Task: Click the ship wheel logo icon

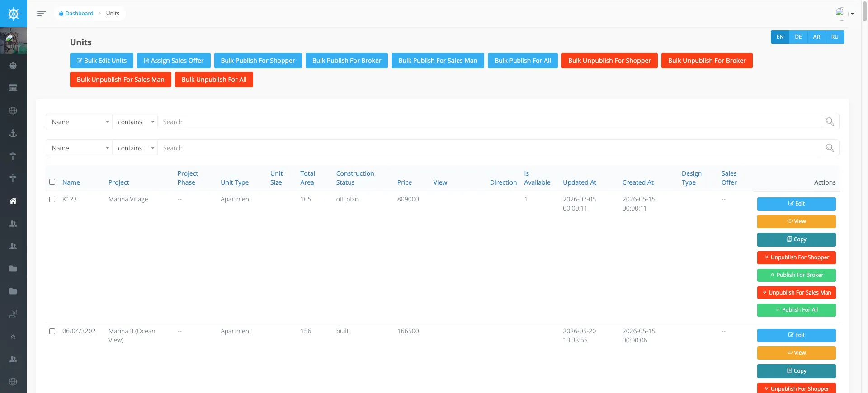Action: coord(14,14)
